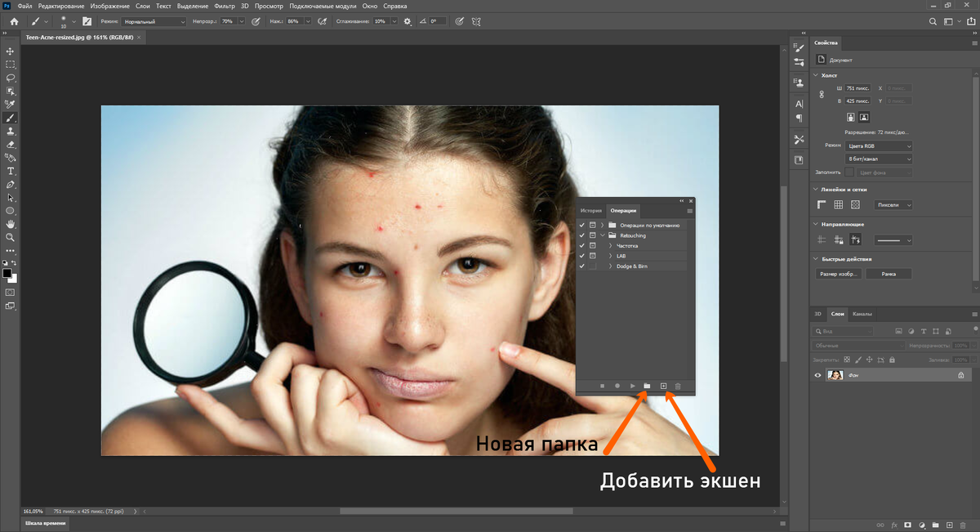Viewport: 980px width, 532px height.
Task: Hide the Фон layer with eye icon
Action: pos(818,375)
